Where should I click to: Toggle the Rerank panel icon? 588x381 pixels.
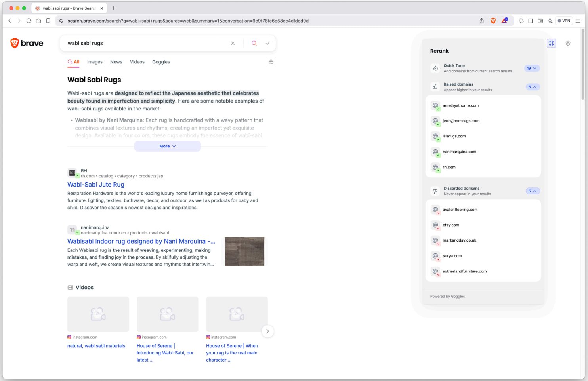tap(551, 43)
